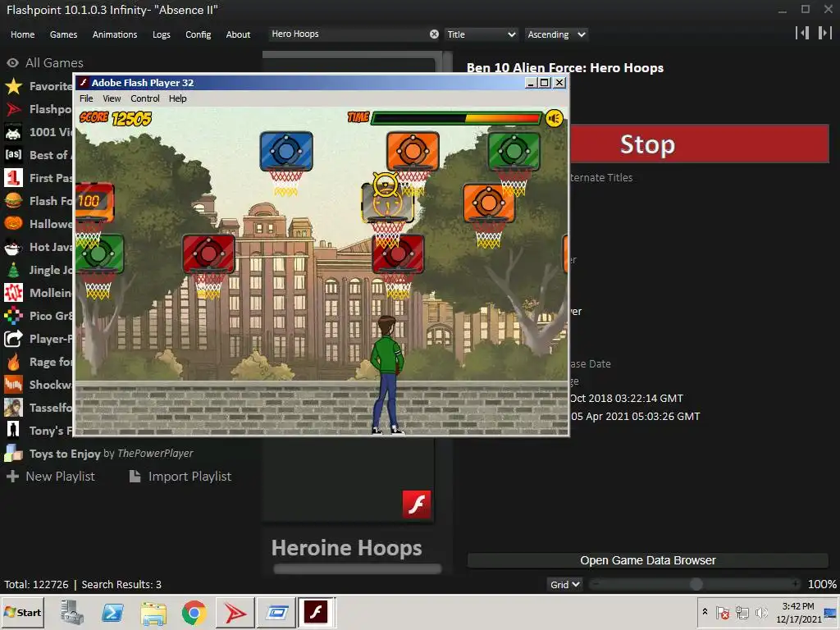Open the View menu in Flash Player
This screenshot has height=630, width=840.
(112, 98)
